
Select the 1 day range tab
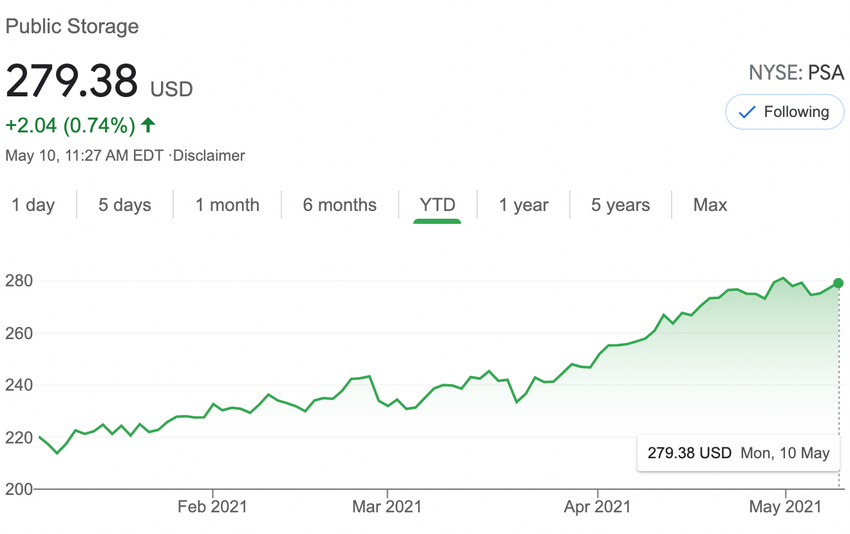(33, 205)
